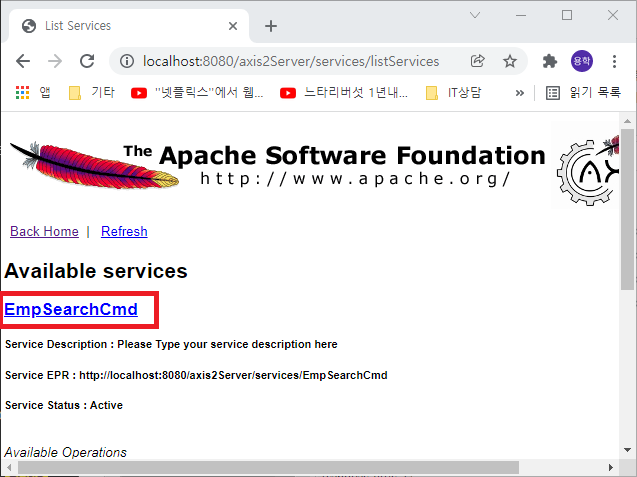Open the EmpSearchCmd service link

(71, 310)
